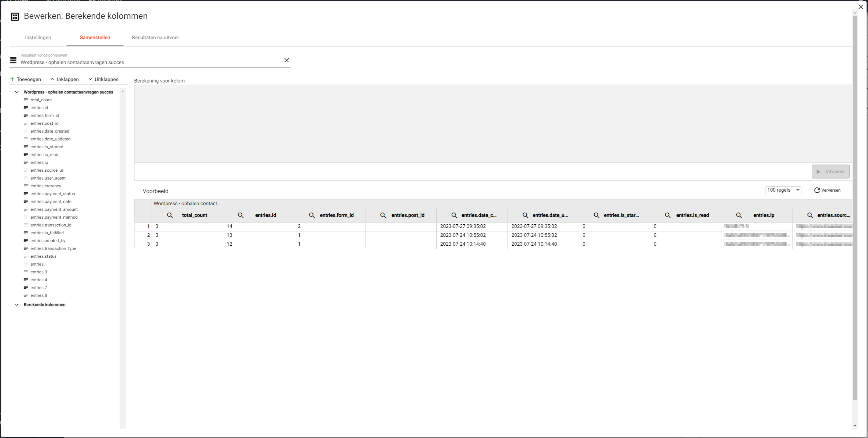
Task: Click search icon in entries.id column header
Action: 241,215
